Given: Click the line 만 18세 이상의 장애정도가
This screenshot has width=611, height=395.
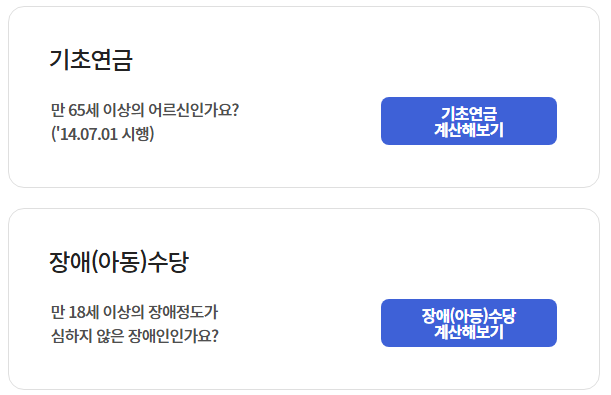Looking at the screenshot, I should (134, 312).
